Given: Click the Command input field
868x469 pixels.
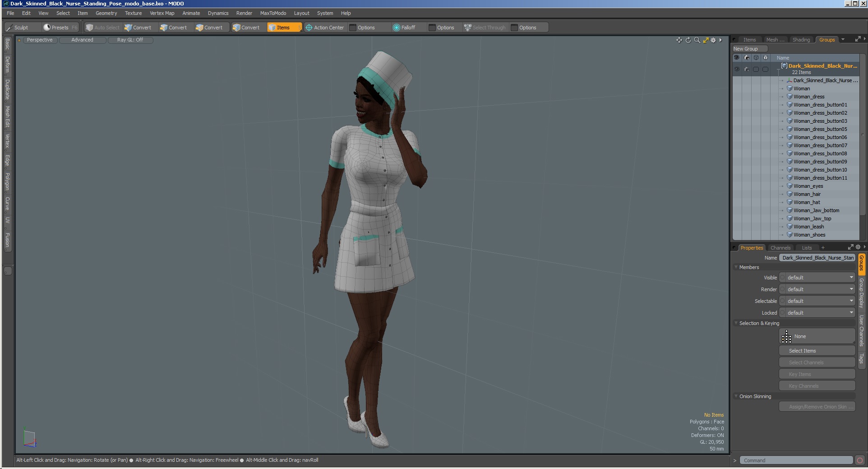Looking at the screenshot, I should tap(797, 460).
